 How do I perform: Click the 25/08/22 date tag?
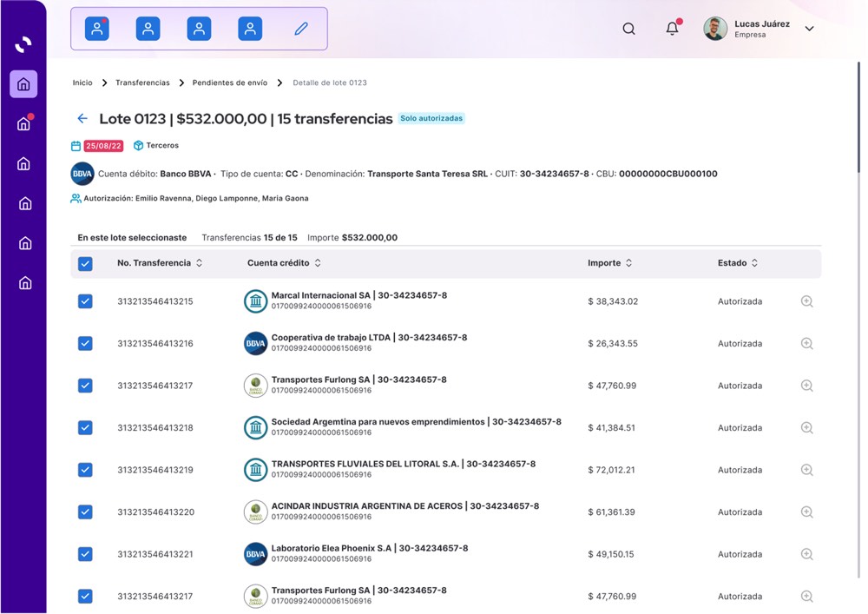(103, 146)
